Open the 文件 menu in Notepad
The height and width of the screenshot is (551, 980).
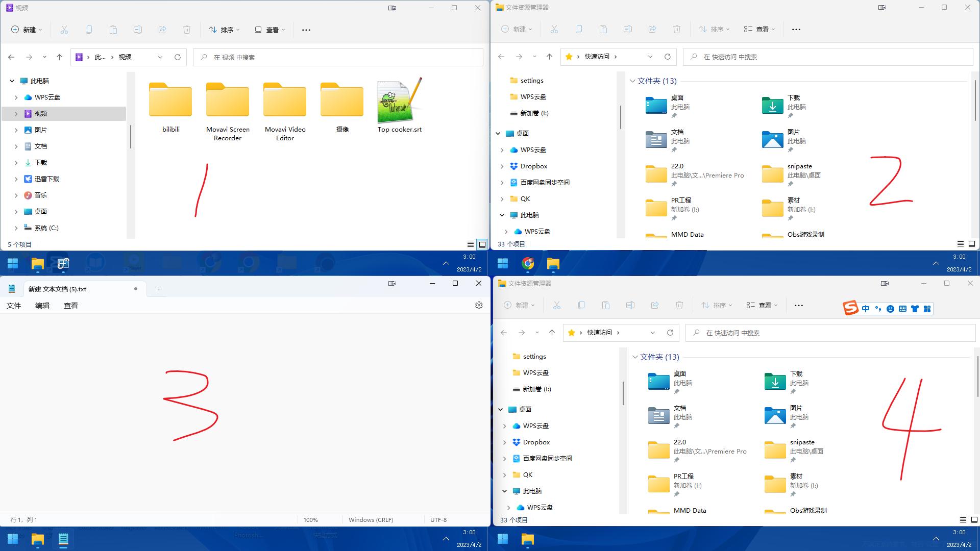(x=14, y=306)
